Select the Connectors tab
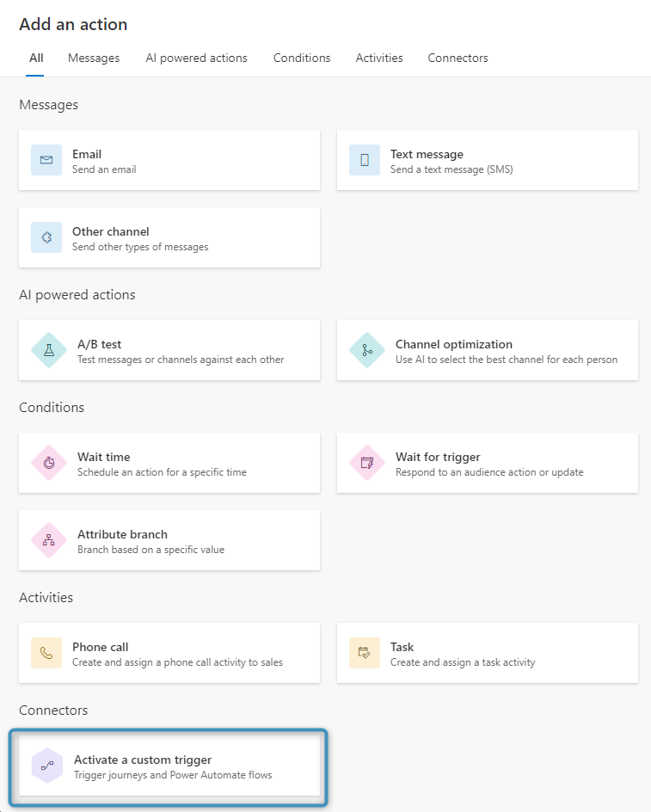This screenshot has width=651, height=812. tap(458, 58)
